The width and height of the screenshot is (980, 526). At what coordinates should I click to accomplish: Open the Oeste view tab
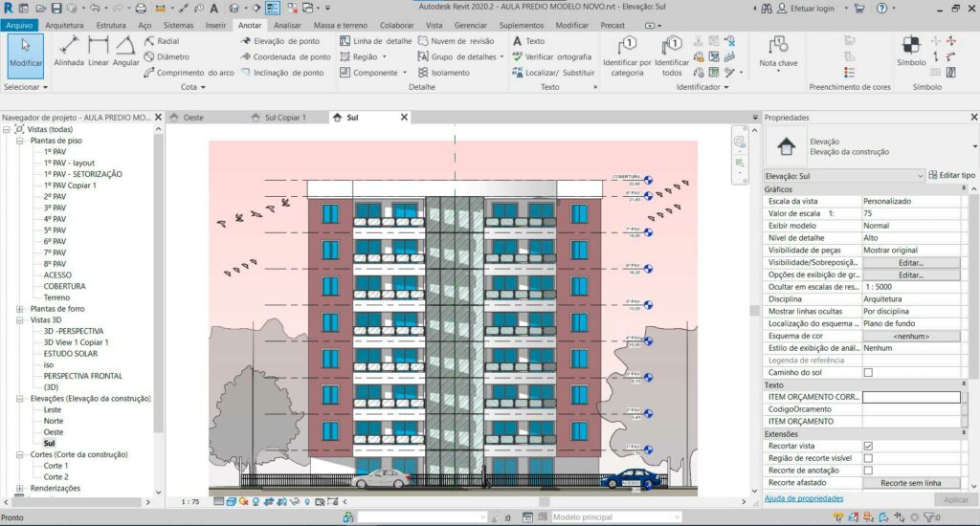(193, 118)
